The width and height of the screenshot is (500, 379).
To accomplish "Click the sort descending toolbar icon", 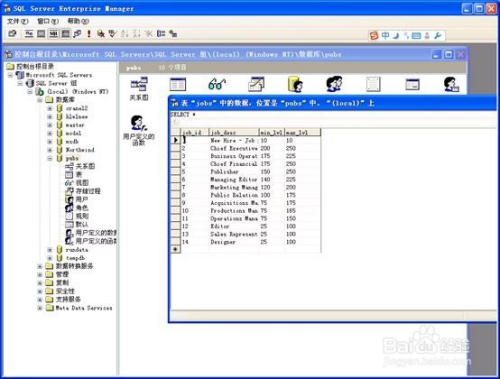I will [137, 34].
